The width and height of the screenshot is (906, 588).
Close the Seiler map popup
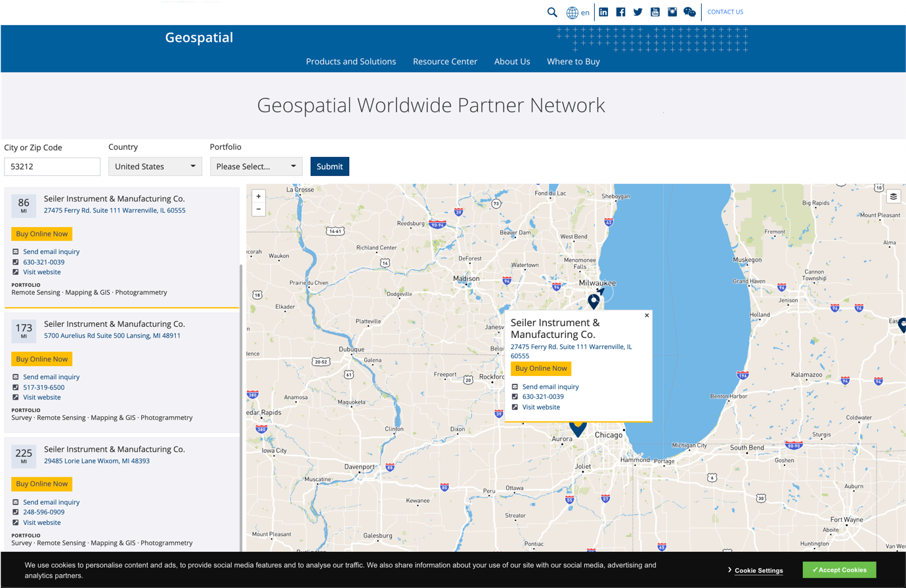coord(647,316)
